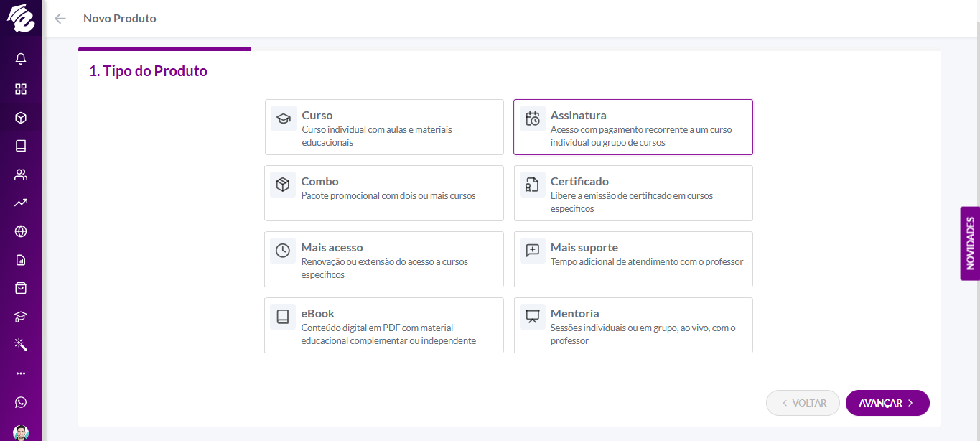Screen dimensions: 980x441
Task: Select the Combo product type
Action: (x=384, y=193)
